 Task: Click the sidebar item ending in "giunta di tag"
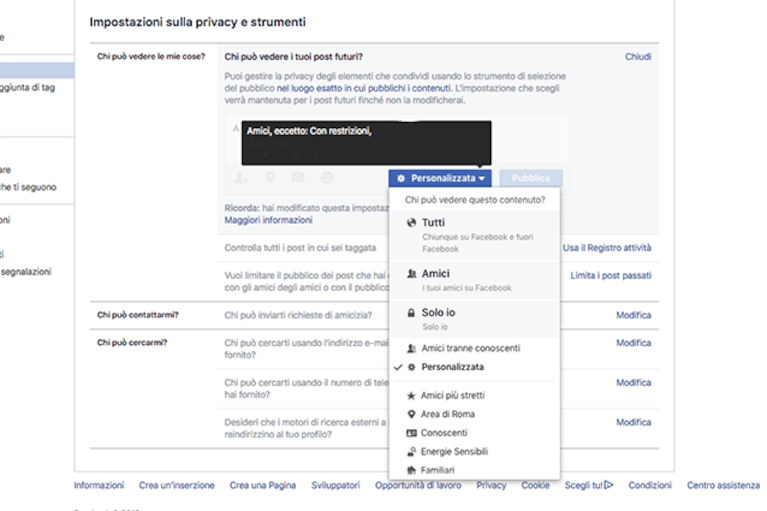point(27,88)
